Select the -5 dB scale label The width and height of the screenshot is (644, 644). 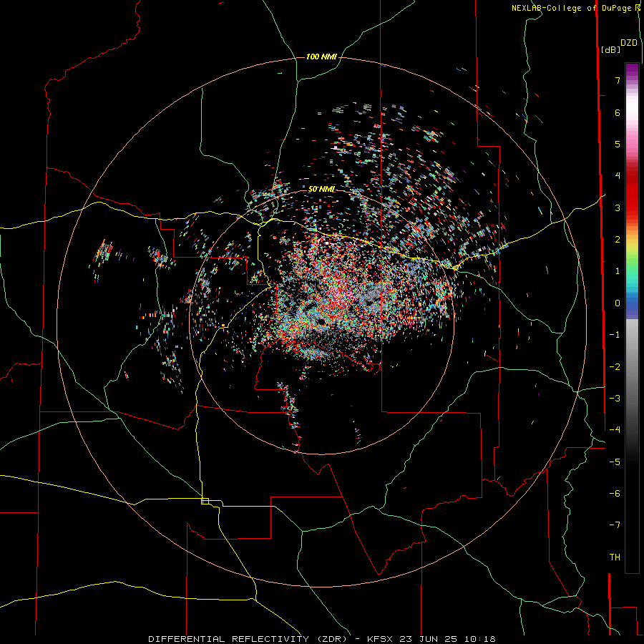[x=615, y=462]
